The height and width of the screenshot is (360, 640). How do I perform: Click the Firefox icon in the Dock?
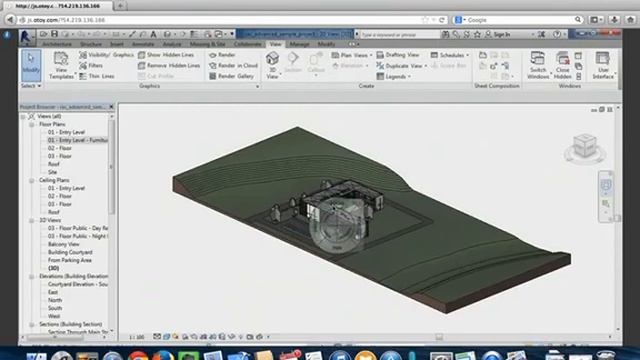(163, 355)
